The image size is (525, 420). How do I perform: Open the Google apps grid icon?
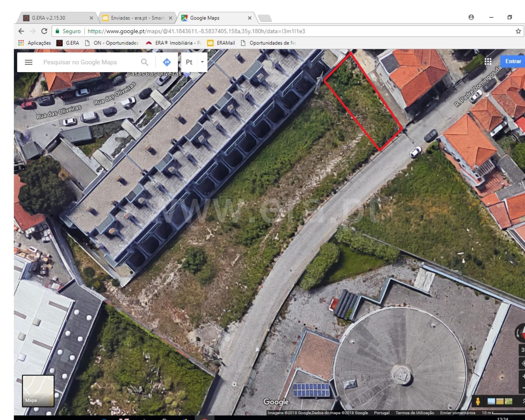click(x=488, y=61)
